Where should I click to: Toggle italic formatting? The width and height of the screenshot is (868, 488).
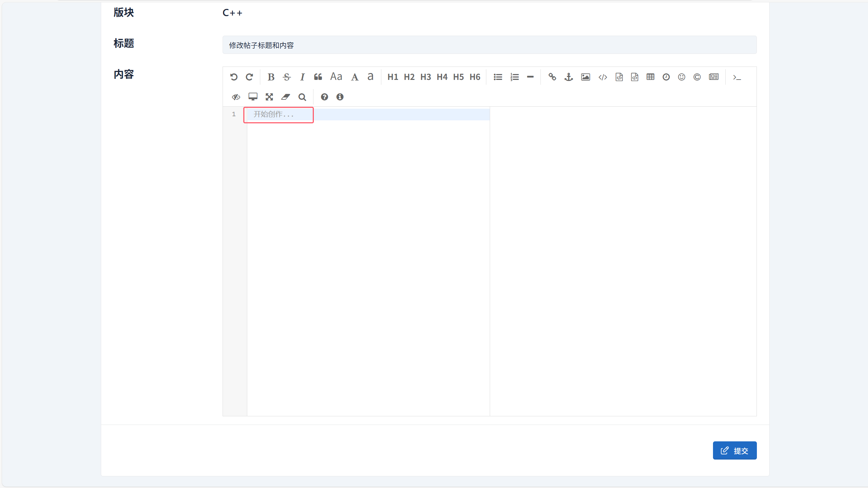point(302,77)
